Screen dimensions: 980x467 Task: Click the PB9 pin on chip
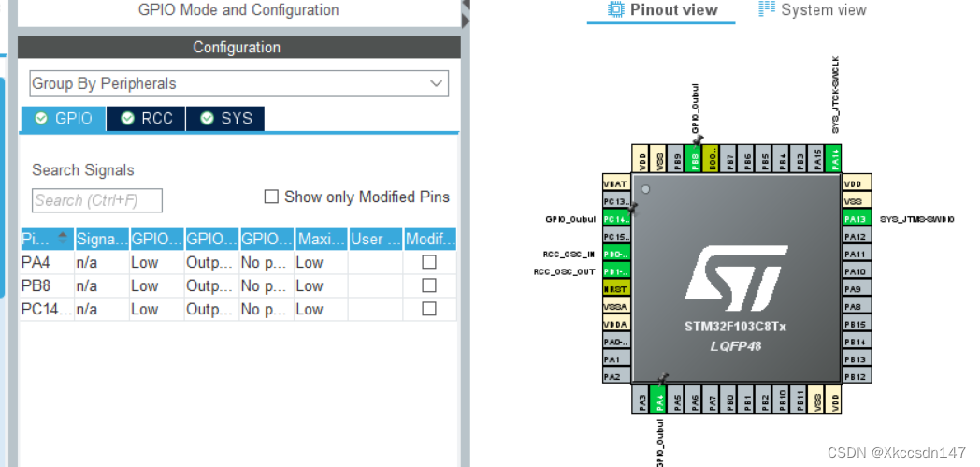coord(676,159)
